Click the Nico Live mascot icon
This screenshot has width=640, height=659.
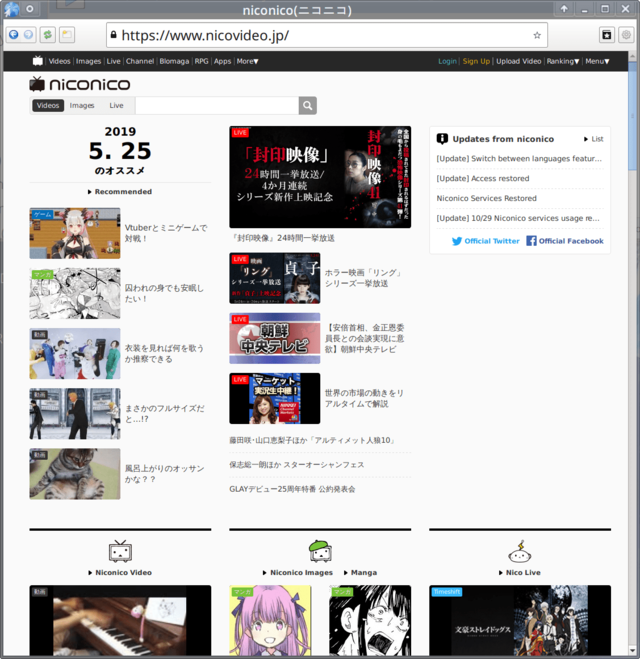click(x=520, y=551)
